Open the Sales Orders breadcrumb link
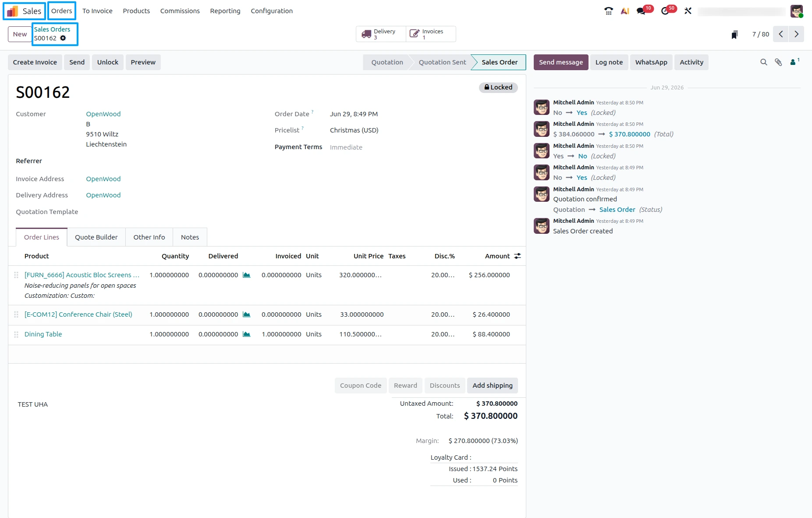Viewport: 812px width, 518px height. pos(52,29)
